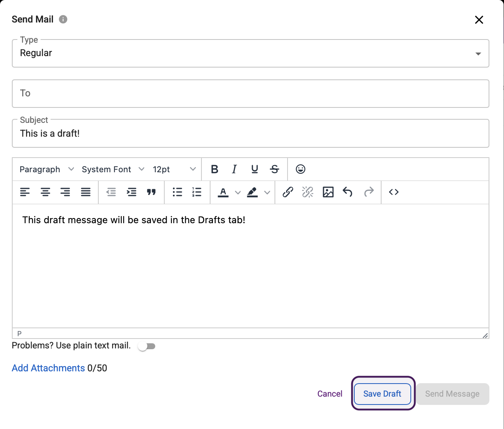Decrease the indent
Screen dimensions: 504x429
[x=111, y=192]
